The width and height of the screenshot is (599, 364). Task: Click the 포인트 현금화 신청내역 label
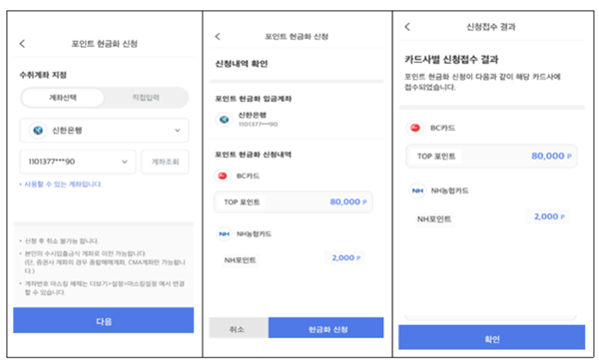(253, 155)
